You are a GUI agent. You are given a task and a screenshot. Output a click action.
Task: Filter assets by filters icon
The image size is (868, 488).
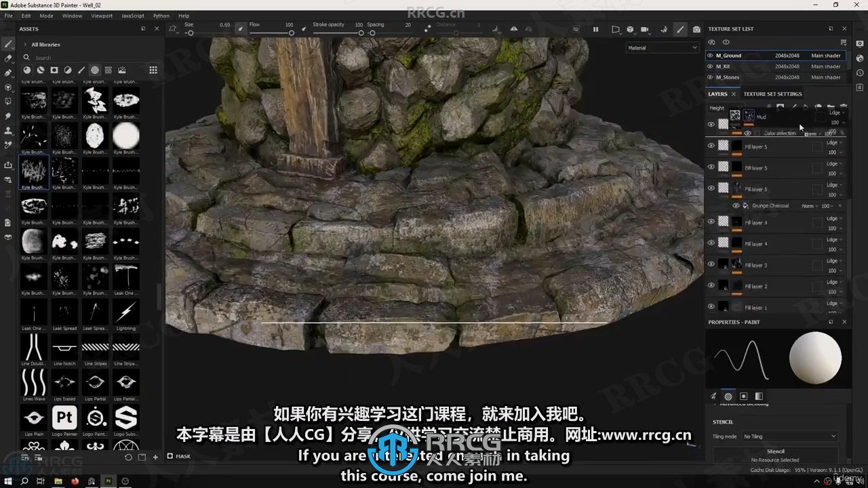[68, 70]
